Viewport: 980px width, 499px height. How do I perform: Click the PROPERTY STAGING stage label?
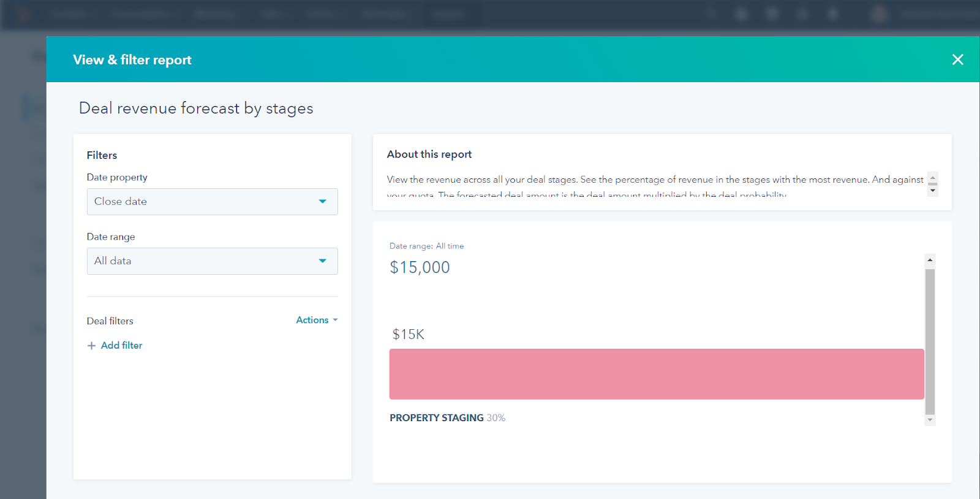[437, 418]
